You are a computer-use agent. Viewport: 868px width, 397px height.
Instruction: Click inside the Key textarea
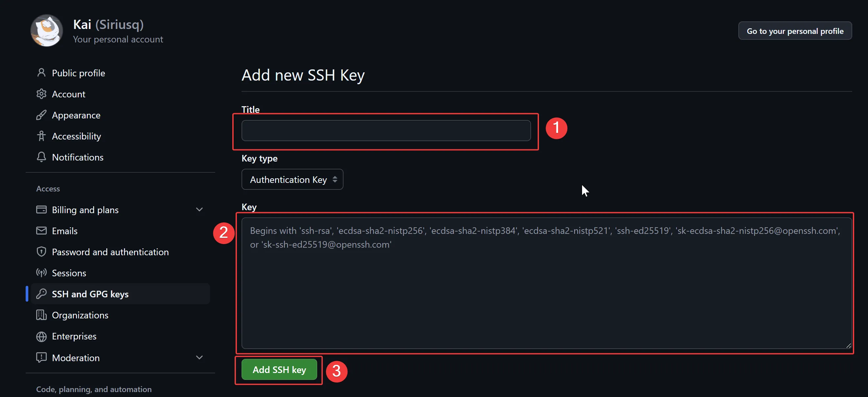(x=546, y=289)
